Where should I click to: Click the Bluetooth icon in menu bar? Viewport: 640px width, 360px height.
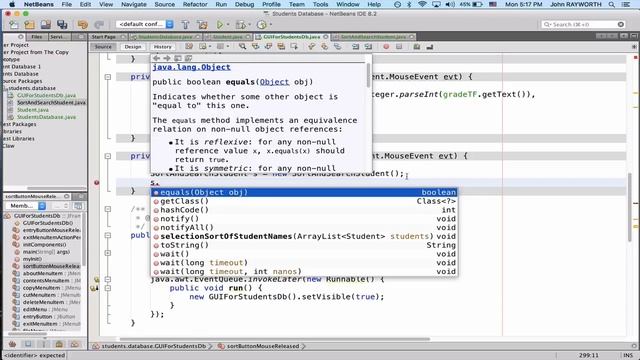click(409, 4)
